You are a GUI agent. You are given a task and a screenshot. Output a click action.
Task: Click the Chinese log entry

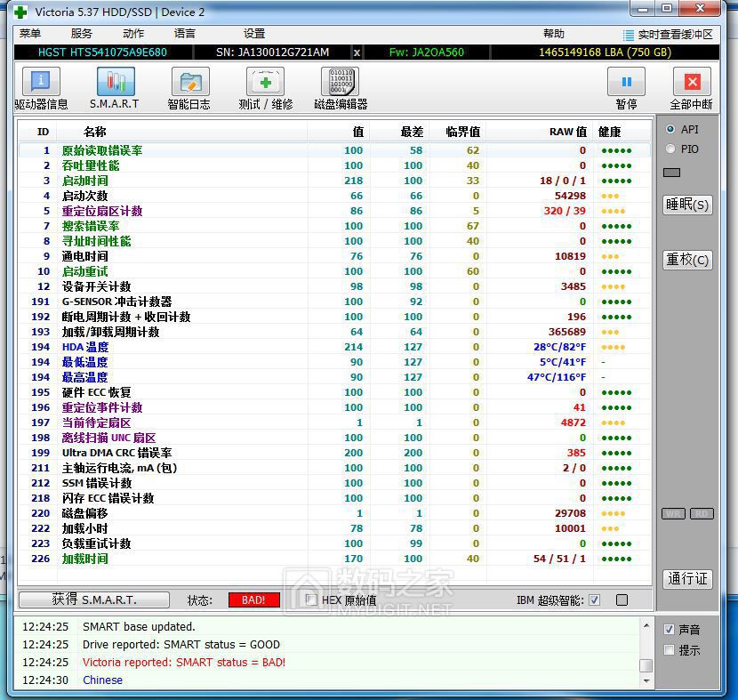102,680
